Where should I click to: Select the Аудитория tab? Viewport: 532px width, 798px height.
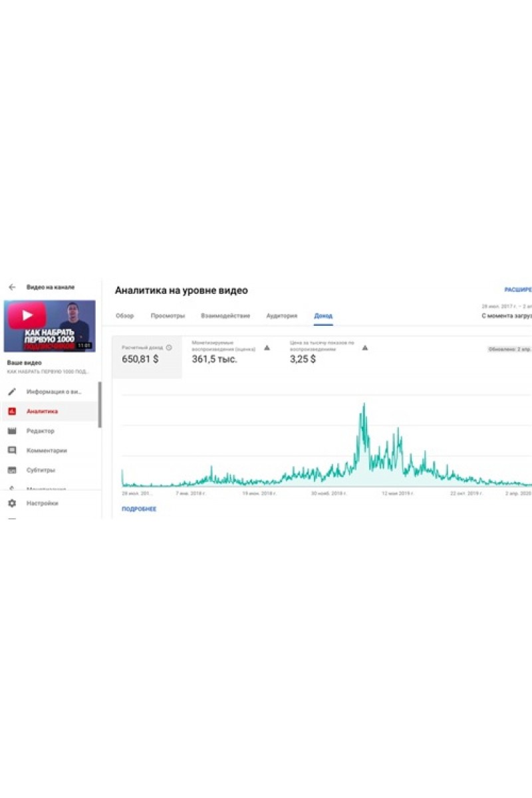coord(281,316)
